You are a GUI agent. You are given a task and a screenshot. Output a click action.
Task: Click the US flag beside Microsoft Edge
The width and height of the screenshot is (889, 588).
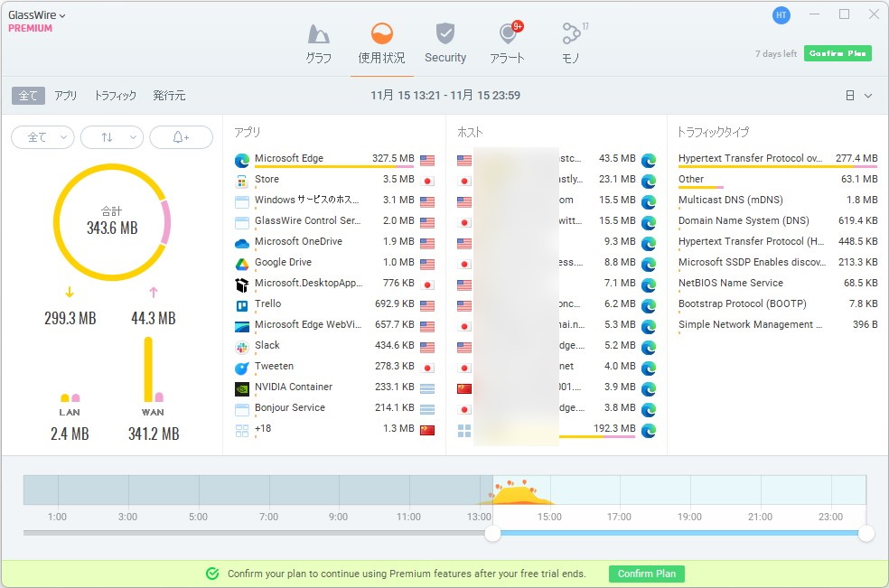[x=427, y=161]
